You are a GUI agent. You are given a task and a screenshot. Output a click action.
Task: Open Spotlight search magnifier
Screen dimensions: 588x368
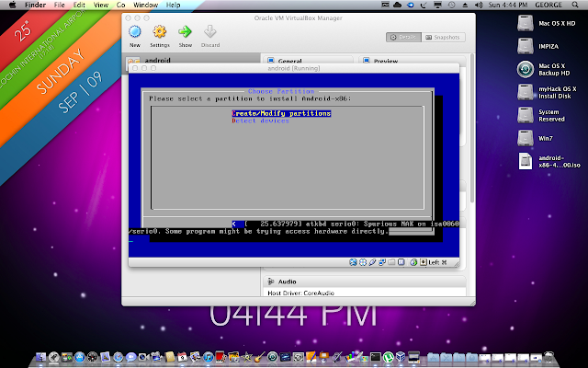point(575,5)
